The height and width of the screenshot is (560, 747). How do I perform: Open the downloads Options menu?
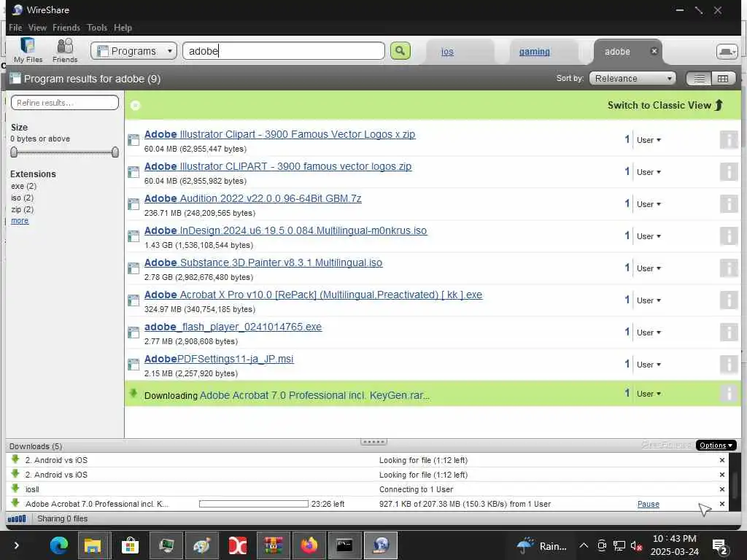pyautogui.click(x=716, y=446)
